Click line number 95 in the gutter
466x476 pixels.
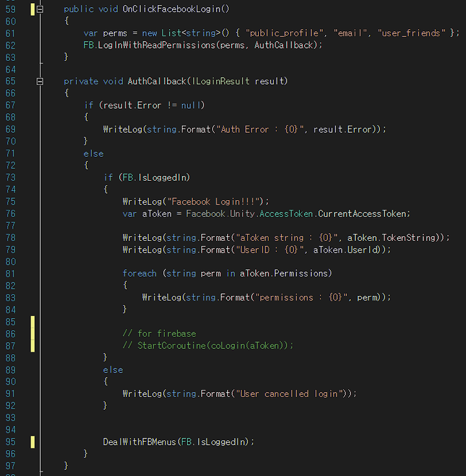click(10, 442)
